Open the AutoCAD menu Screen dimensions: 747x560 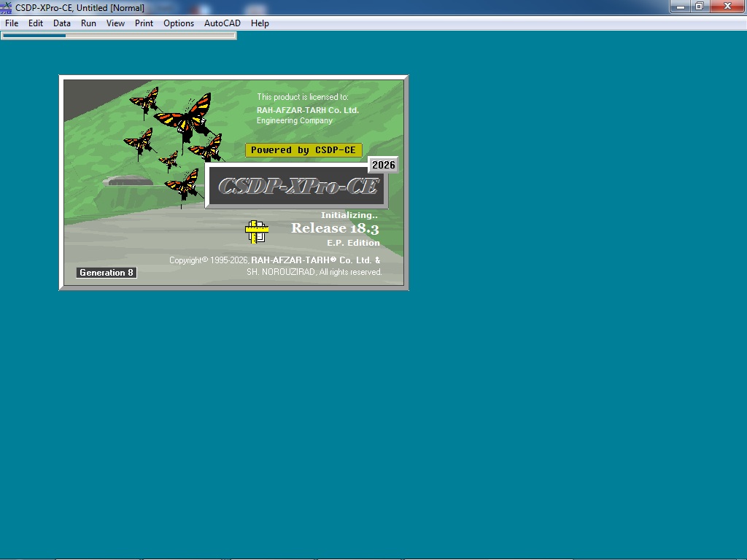pos(222,23)
